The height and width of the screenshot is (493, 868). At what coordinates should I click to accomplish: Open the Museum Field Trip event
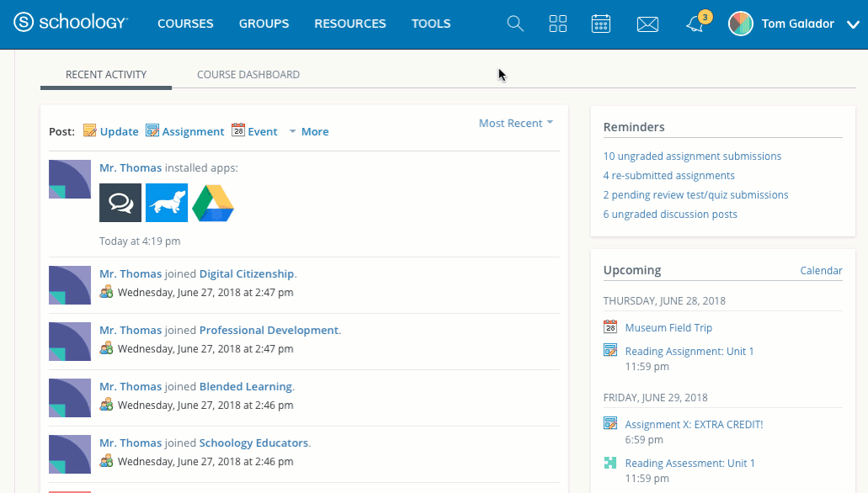(668, 327)
